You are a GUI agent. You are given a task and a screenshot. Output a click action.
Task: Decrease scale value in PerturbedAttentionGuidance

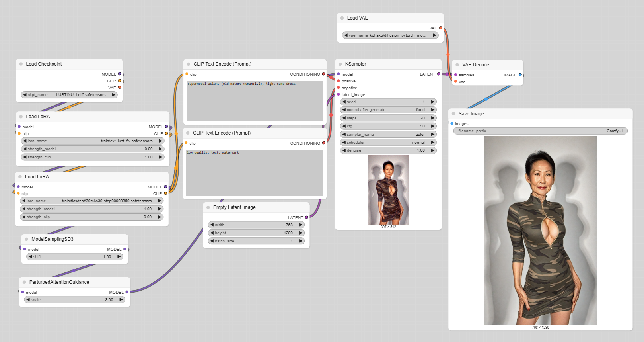(28, 300)
